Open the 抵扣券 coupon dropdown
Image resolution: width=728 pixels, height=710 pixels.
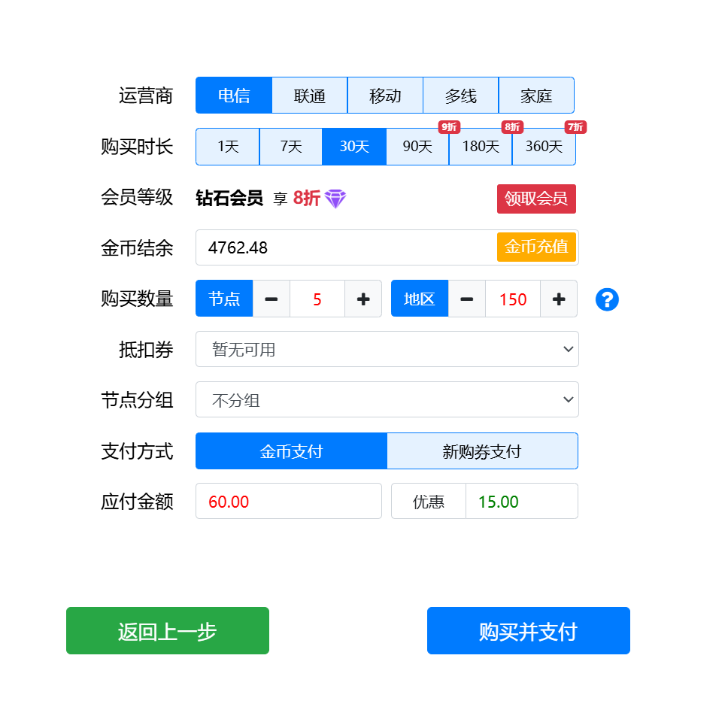pyautogui.click(x=387, y=350)
